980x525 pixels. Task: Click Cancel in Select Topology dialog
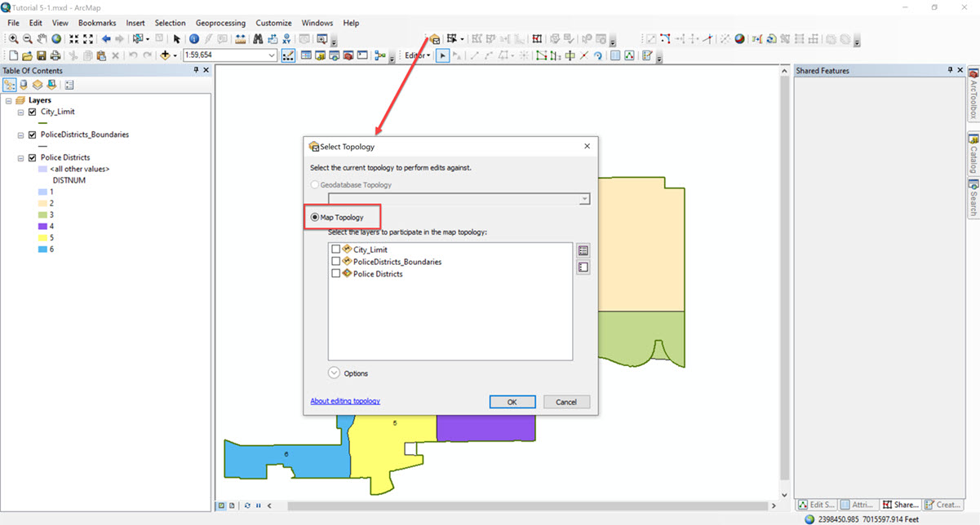pos(566,402)
